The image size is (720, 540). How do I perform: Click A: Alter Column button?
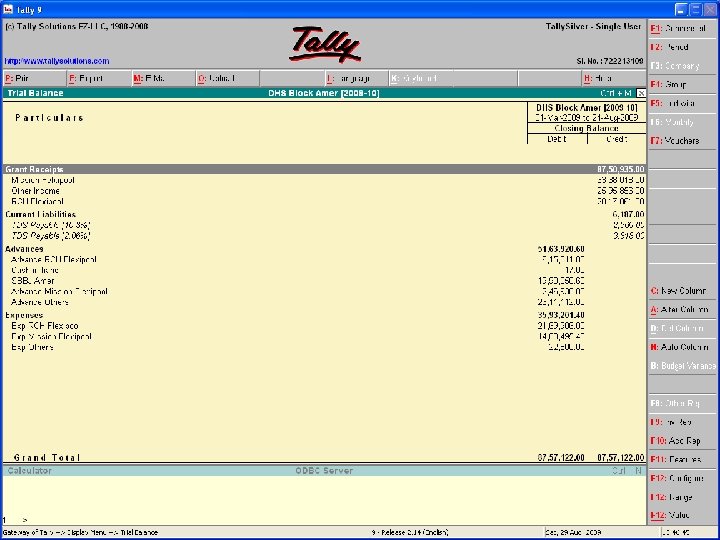click(x=683, y=309)
